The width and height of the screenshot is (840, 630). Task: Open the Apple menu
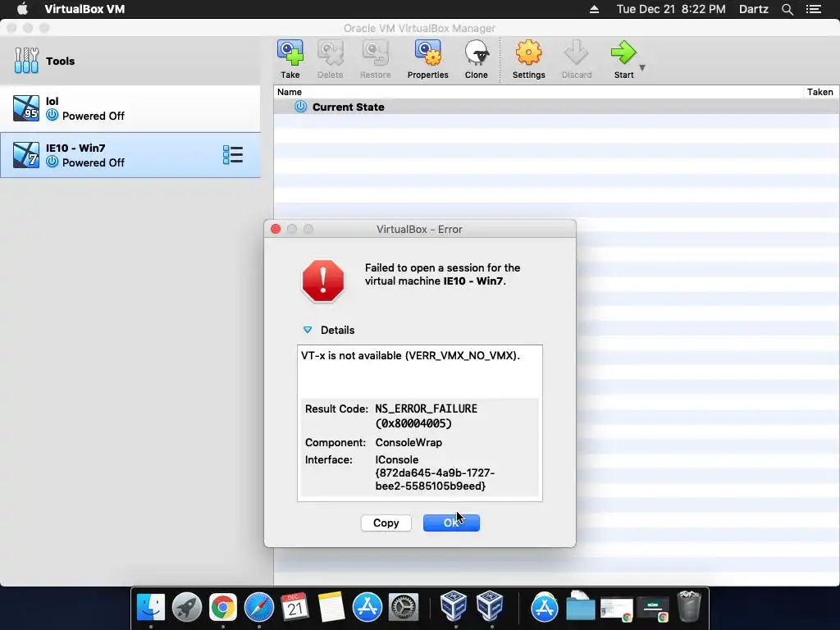(x=22, y=9)
